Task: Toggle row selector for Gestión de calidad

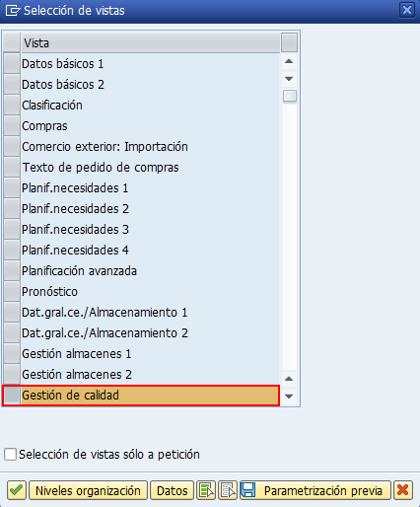Action: pos(12,395)
